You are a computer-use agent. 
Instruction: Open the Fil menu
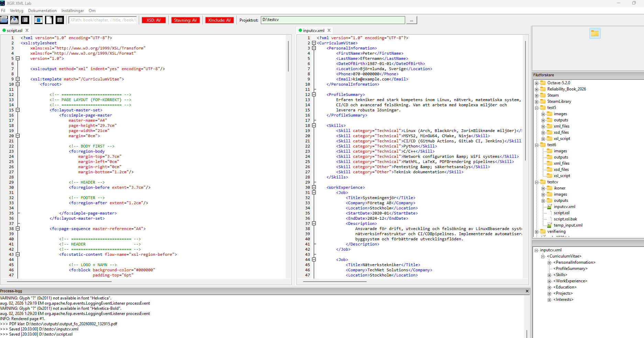point(3,11)
